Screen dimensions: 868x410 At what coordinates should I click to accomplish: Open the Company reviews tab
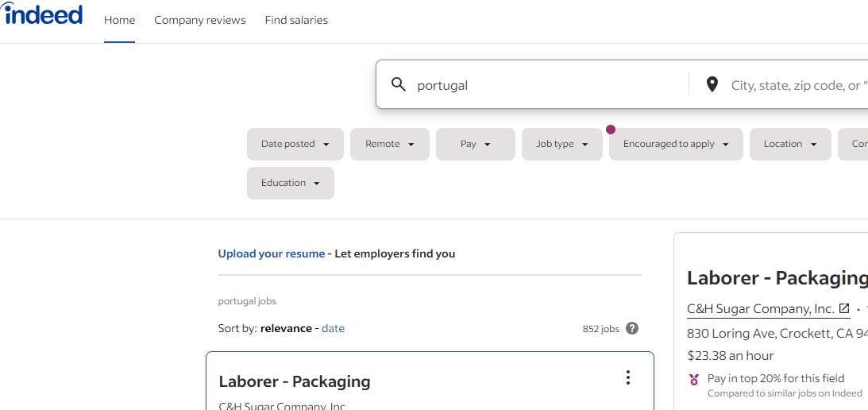(200, 20)
